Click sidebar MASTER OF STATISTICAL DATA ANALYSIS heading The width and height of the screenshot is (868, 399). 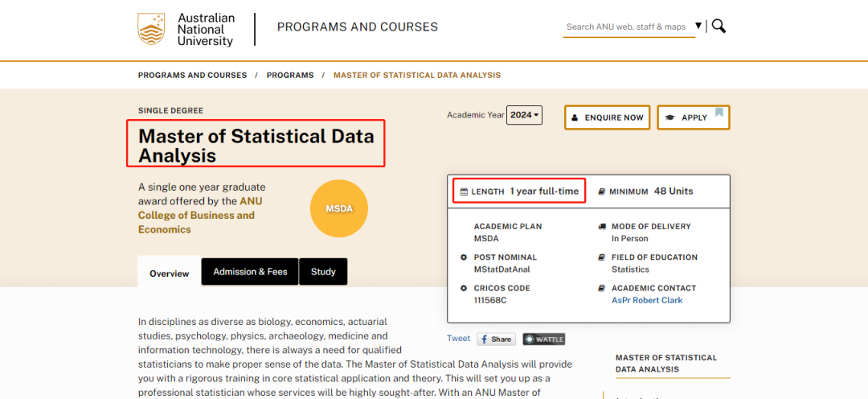(666, 364)
